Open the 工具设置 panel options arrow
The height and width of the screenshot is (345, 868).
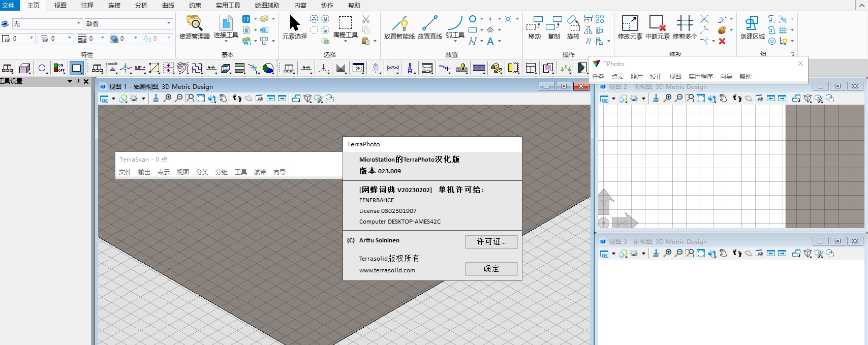70,81
